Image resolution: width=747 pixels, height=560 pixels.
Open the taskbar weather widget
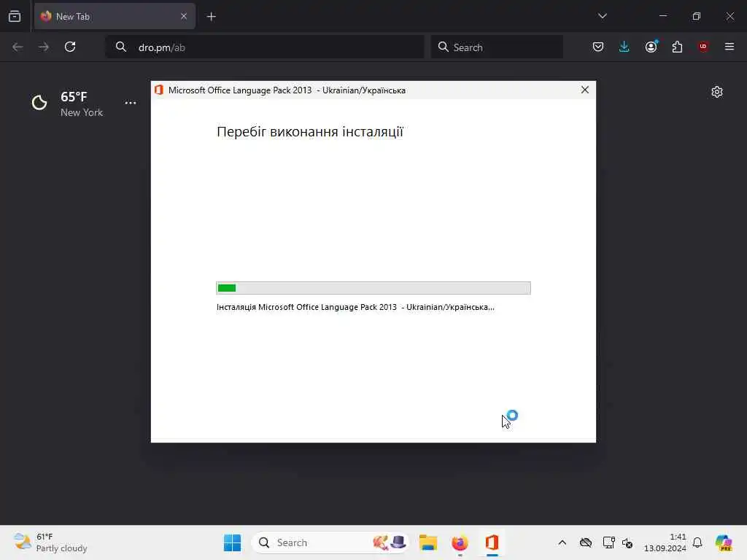pyautogui.click(x=50, y=542)
